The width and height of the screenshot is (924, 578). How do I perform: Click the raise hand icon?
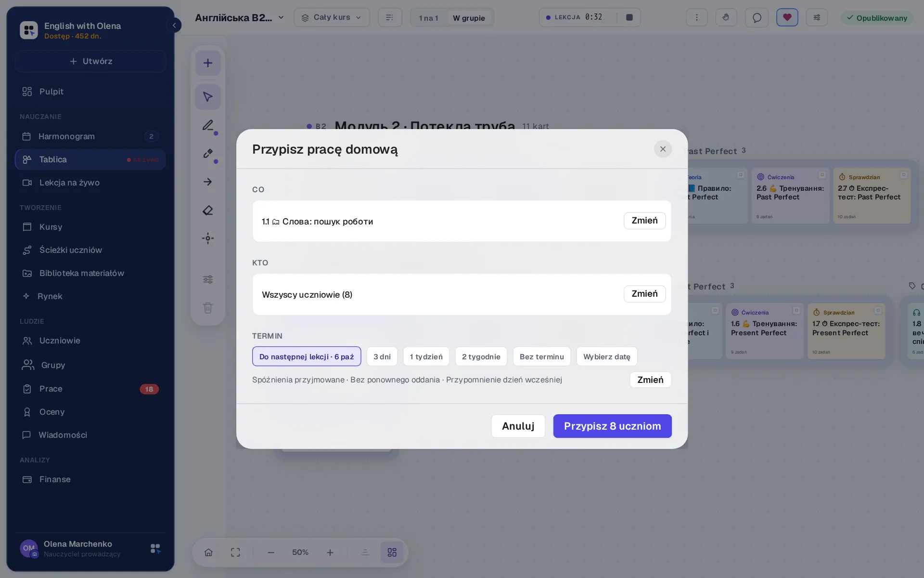click(x=726, y=17)
